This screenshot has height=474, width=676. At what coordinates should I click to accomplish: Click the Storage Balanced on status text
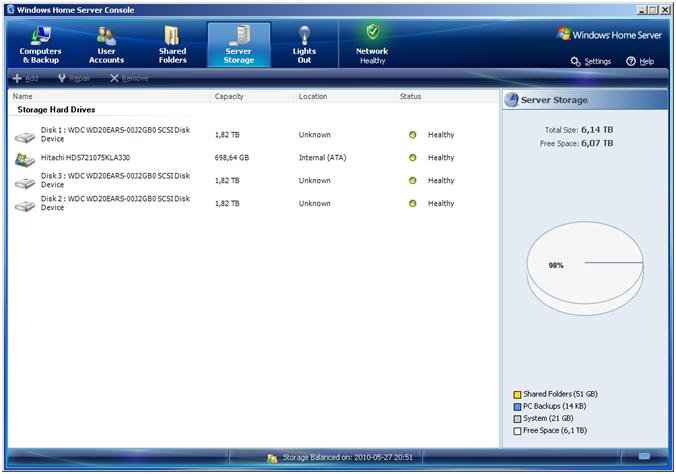tap(347, 457)
